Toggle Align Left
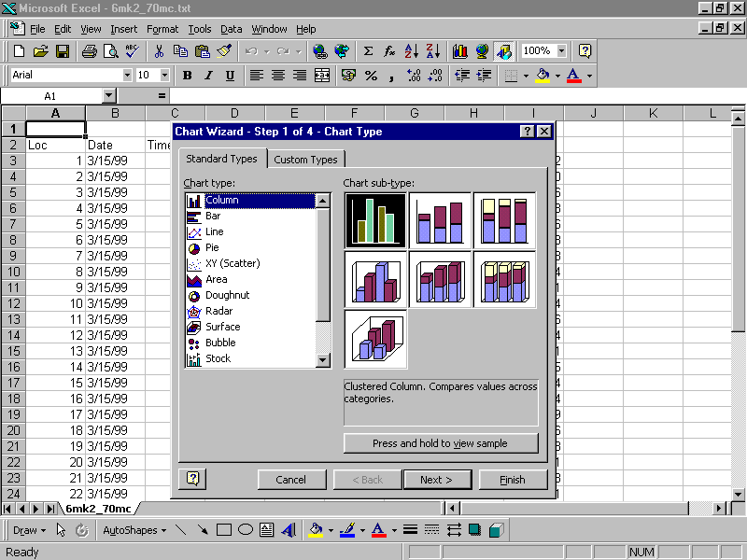This screenshot has width=747, height=560. click(x=257, y=76)
